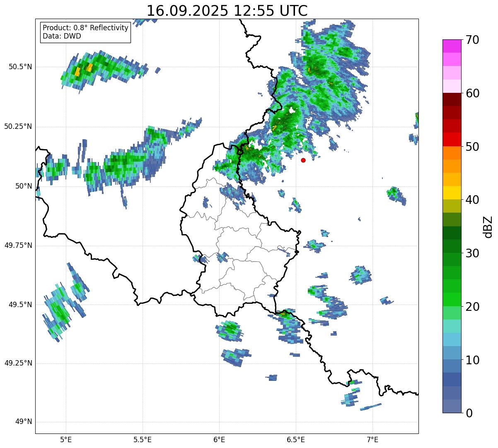
Task: Click the "49.5°N" latitude label
Action: click(x=20, y=305)
